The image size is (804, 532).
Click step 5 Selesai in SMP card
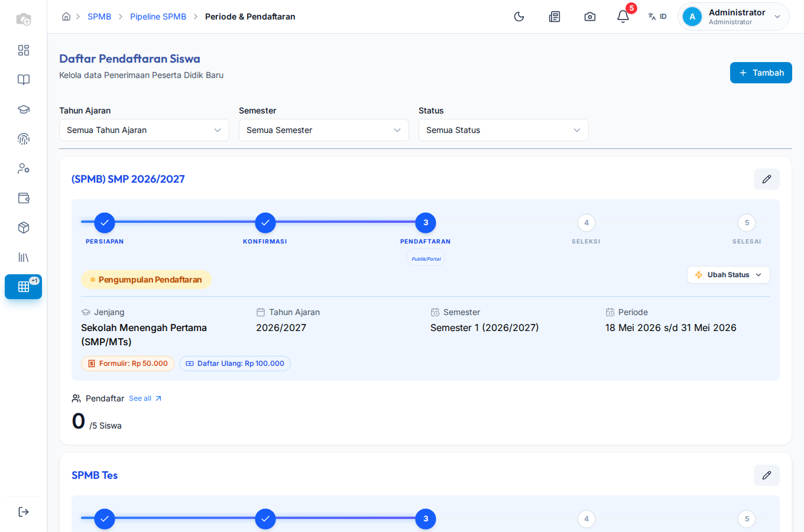pos(747,223)
